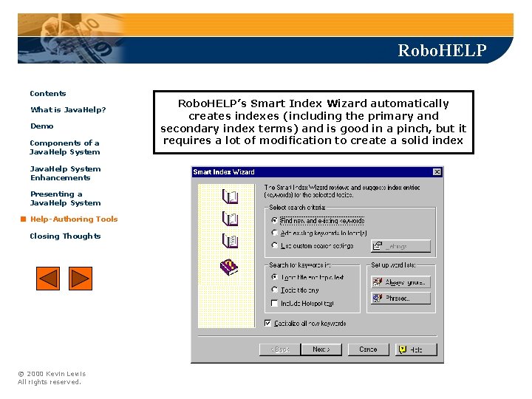Click the Back button in wizard
The width and height of the screenshot is (532, 399).
coord(280,349)
